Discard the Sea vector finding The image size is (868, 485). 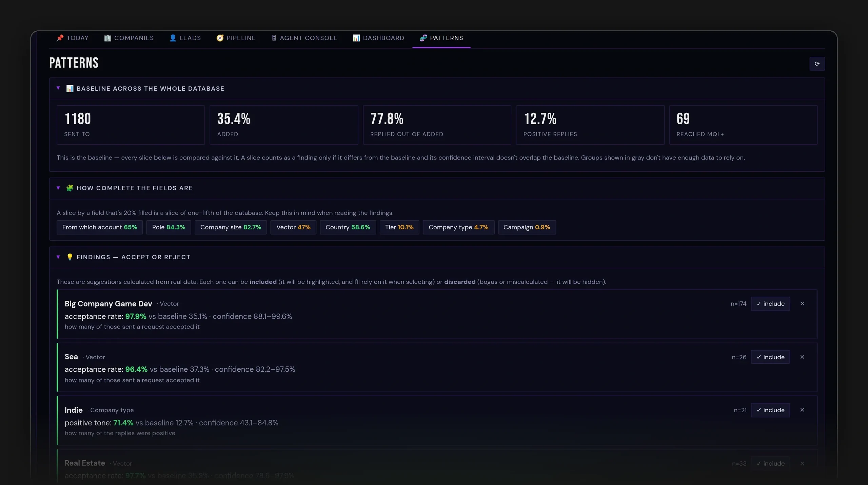point(802,357)
